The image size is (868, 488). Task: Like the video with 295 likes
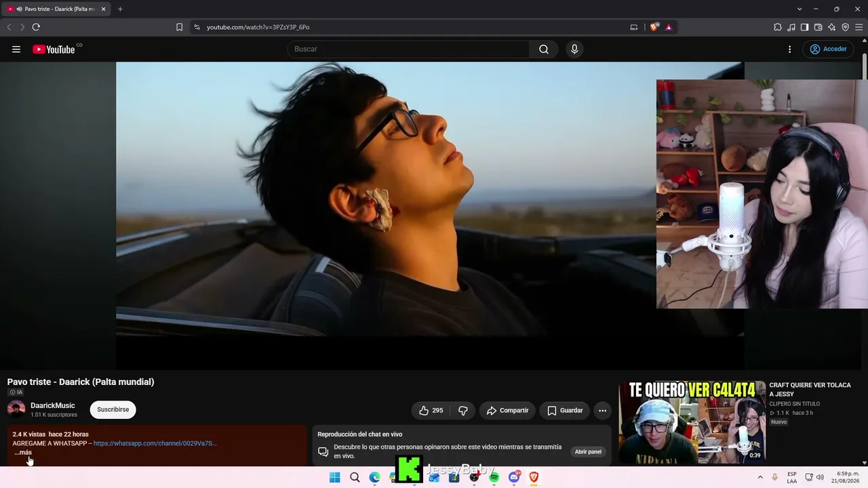431,410
